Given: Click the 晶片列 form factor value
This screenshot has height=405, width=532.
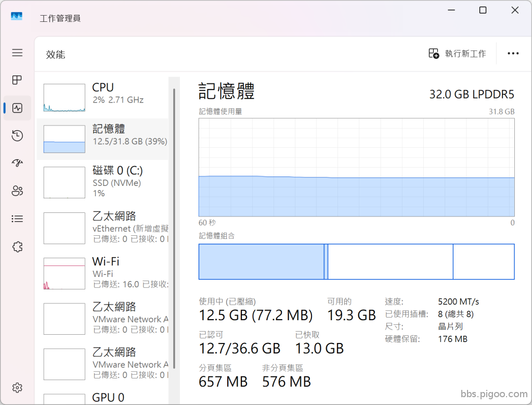Looking at the screenshot, I should click(450, 326).
